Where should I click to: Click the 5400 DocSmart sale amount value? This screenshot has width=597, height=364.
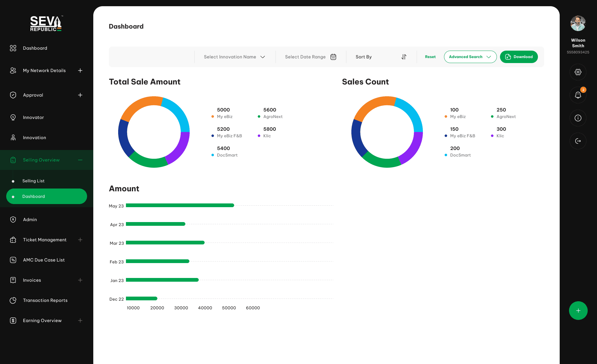pos(224,148)
